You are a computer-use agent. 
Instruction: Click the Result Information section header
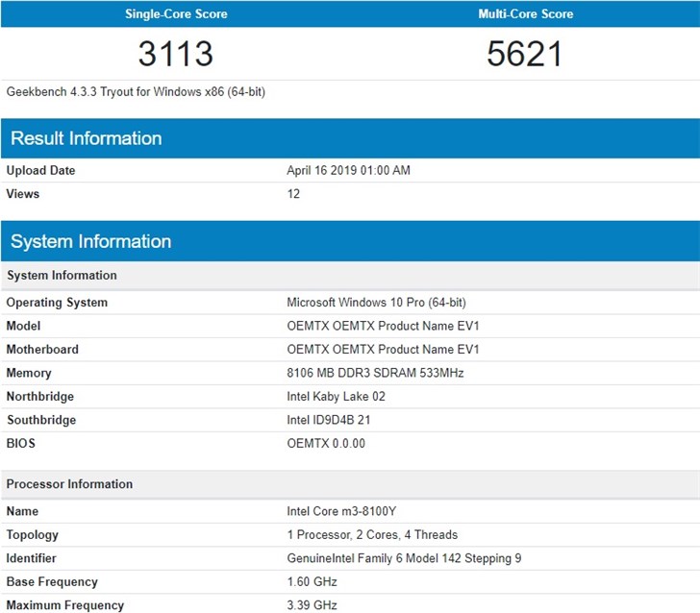pos(87,138)
